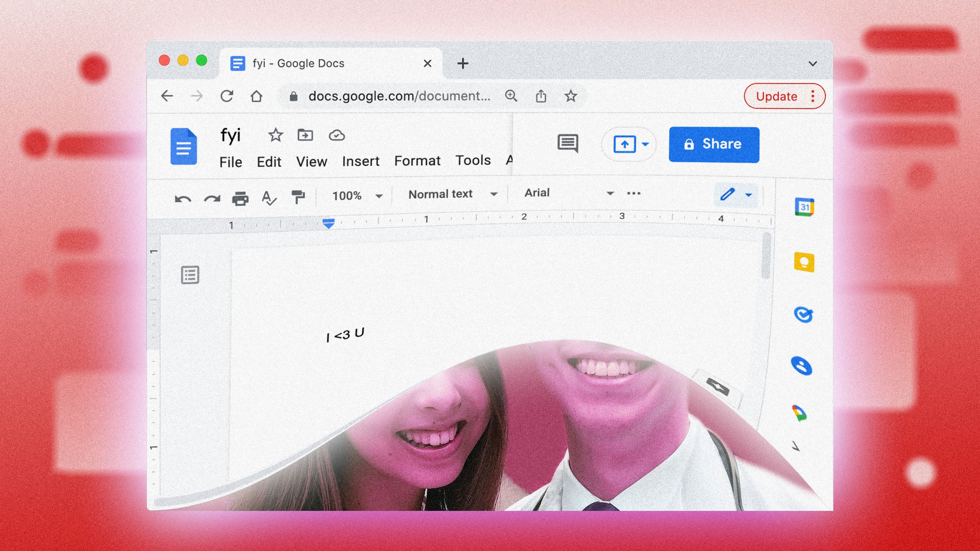Click the blue Share button
This screenshot has height=551, width=980.
click(714, 144)
